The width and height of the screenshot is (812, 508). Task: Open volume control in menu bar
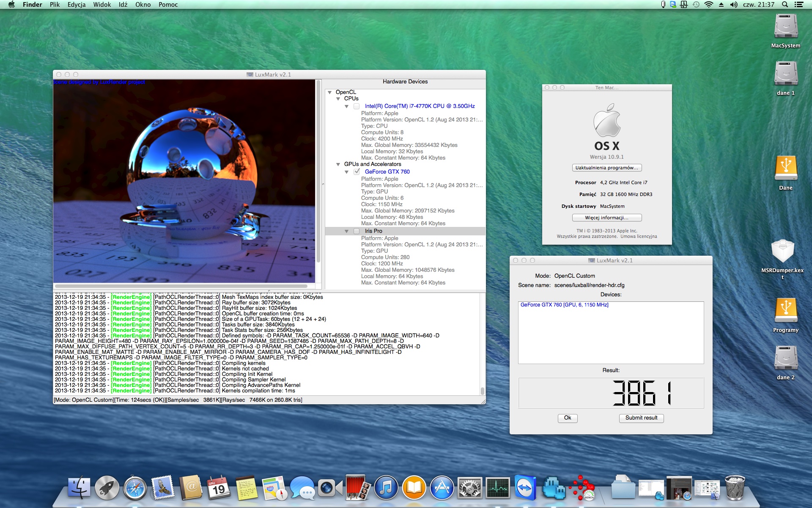click(x=734, y=5)
